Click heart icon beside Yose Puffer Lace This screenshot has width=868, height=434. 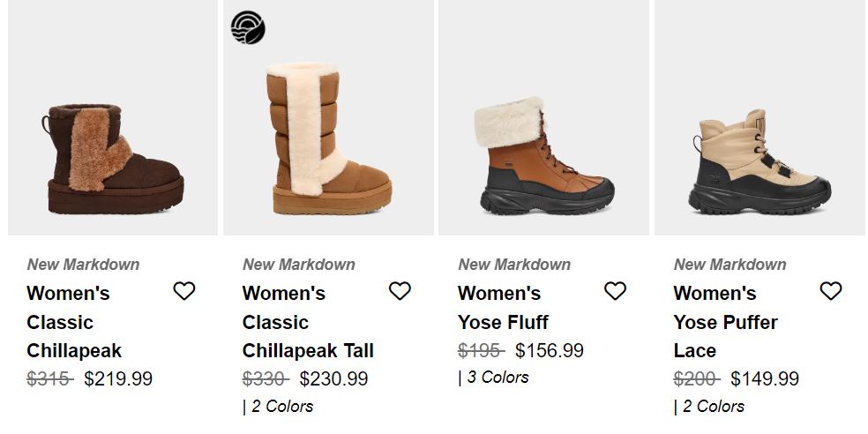pyautogui.click(x=830, y=290)
